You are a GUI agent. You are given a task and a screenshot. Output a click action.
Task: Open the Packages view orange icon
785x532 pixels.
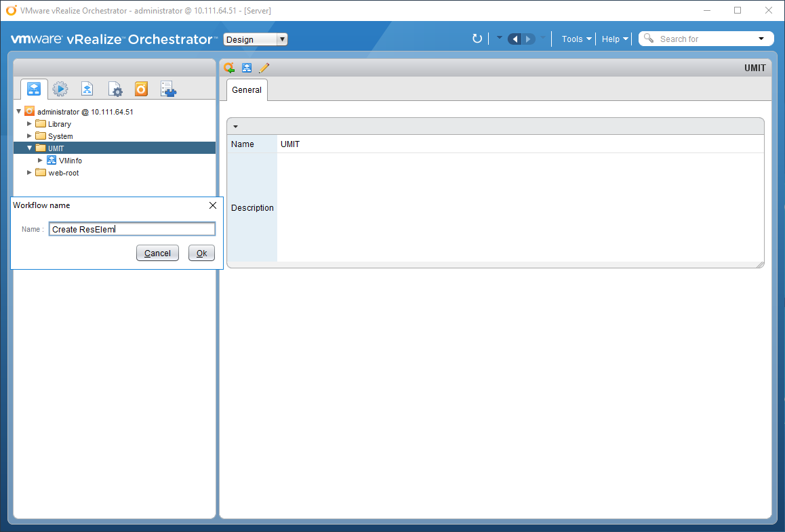tap(141, 89)
